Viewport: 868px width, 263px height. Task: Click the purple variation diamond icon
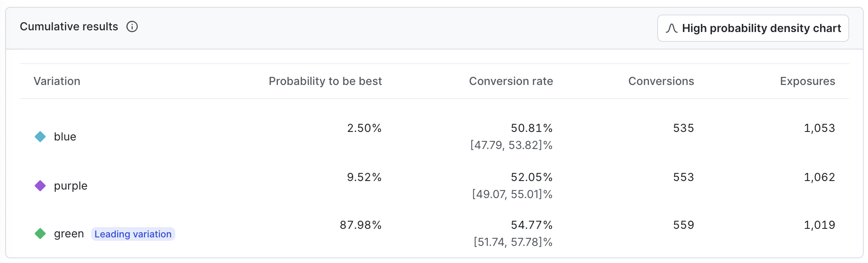pos(40,186)
